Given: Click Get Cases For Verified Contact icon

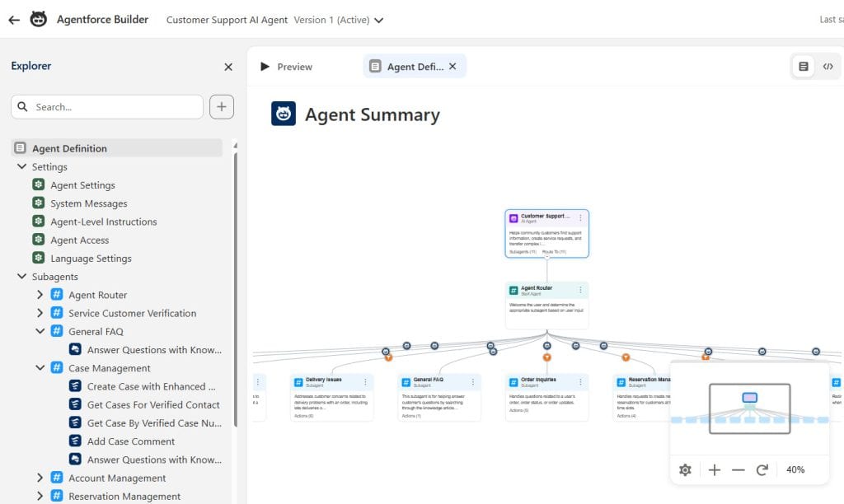Looking at the screenshot, I should pyautogui.click(x=75, y=404).
